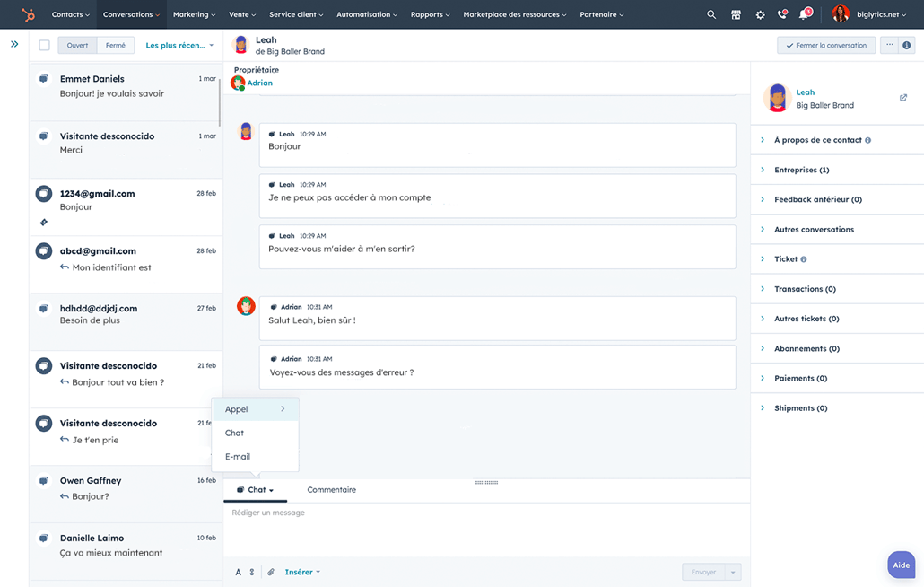Screen dimensions: 924x587
Task: Click Fermer la conversation button
Action: (825, 45)
